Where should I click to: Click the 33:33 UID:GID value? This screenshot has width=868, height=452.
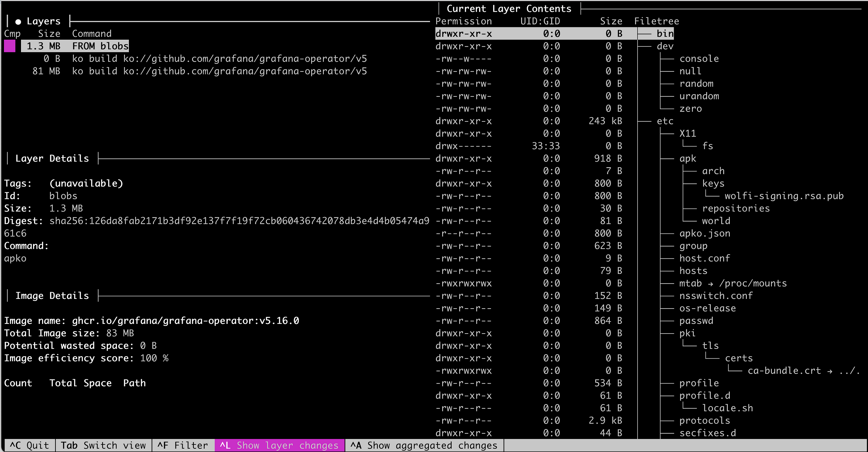pos(546,146)
